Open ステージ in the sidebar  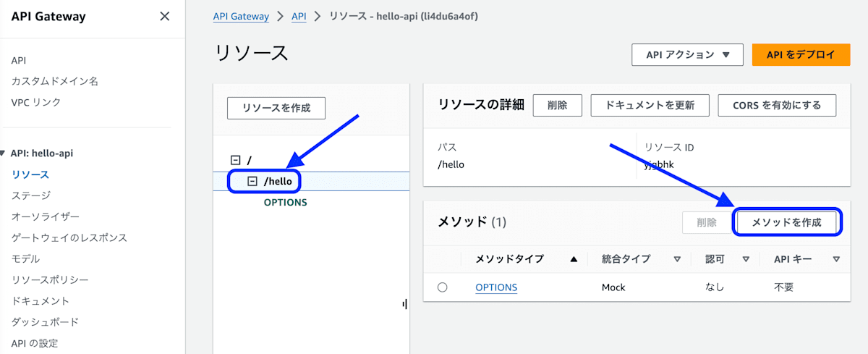click(x=31, y=195)
